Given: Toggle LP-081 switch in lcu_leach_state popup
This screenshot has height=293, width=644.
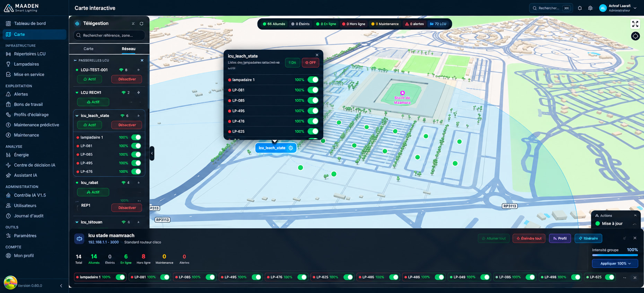Looking at the screenshot, I should tap(313, 90).
